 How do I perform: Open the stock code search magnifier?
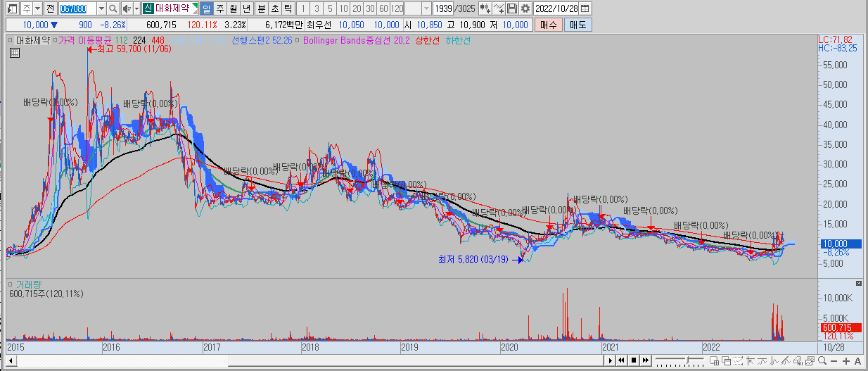pyautogui.click(x=113, y=8)
